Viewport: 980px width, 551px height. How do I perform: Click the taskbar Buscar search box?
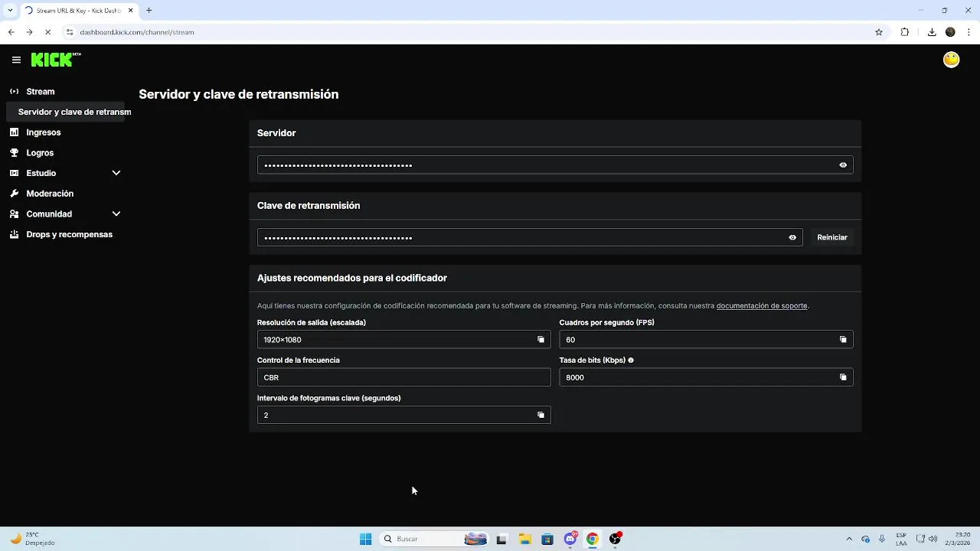point(434,539)
